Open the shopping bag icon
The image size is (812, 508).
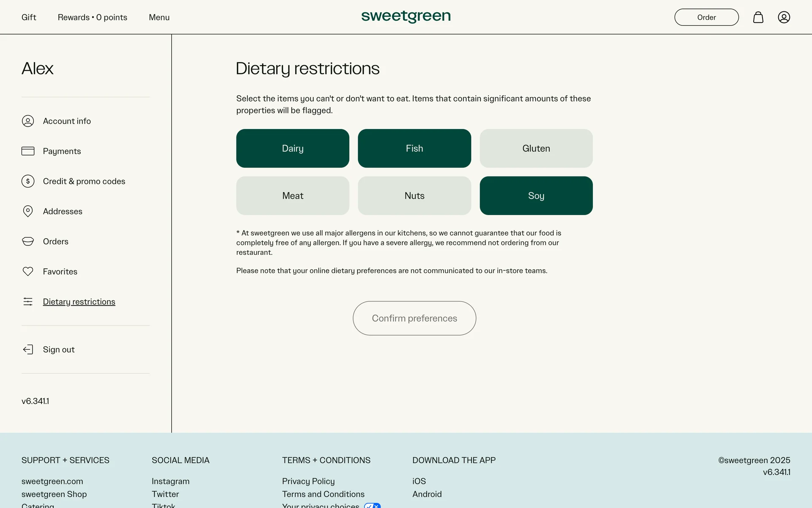(x=758, y=17)
